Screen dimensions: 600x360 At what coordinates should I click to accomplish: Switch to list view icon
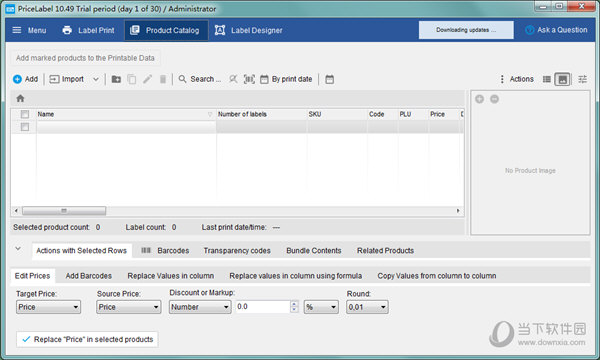pos(547,79)
